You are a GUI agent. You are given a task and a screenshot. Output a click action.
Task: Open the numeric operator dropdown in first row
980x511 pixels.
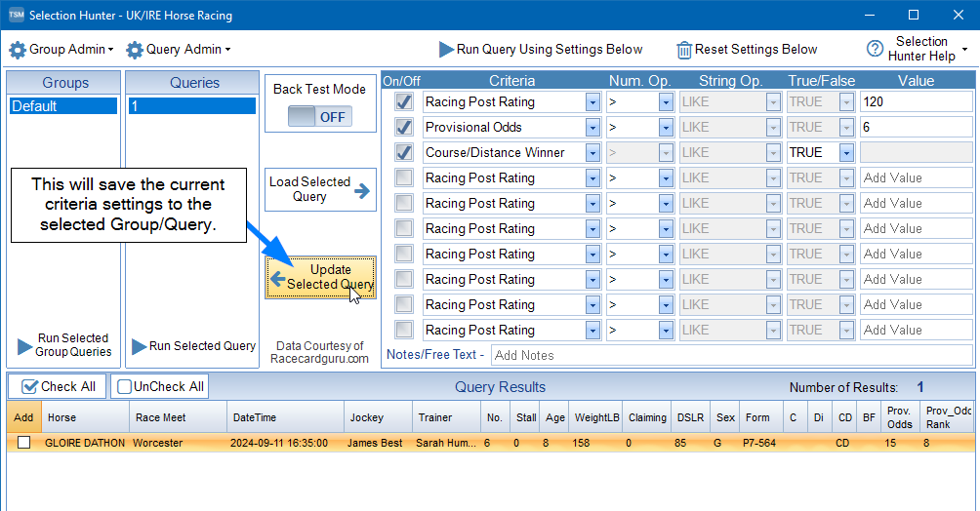click(x=666, y=101)
